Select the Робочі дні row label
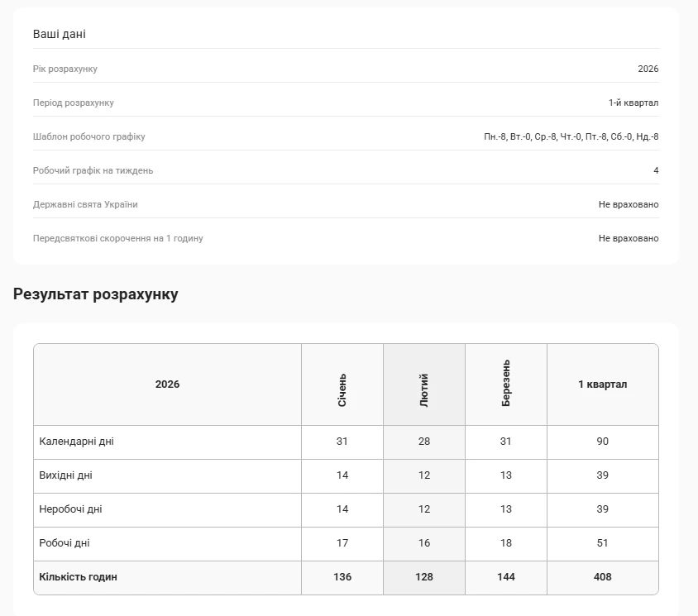The height and width of the screenshot is (616, 698). click(65, 543)
